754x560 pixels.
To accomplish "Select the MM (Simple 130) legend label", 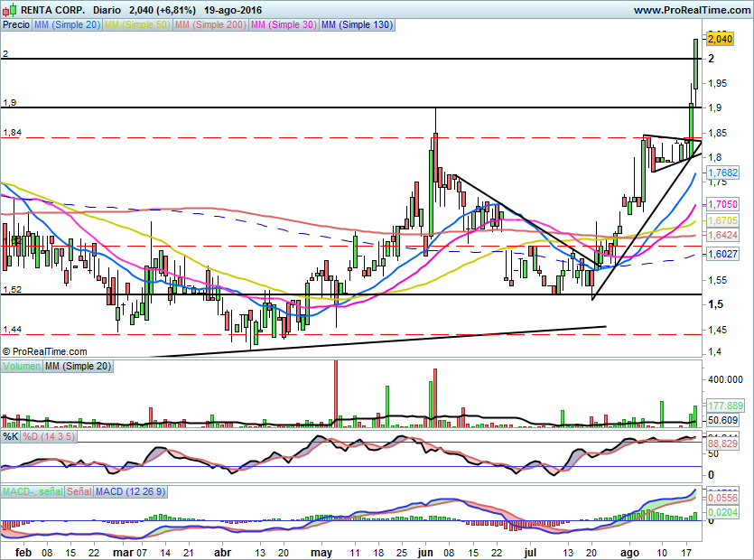I will [x=357, y=24].
